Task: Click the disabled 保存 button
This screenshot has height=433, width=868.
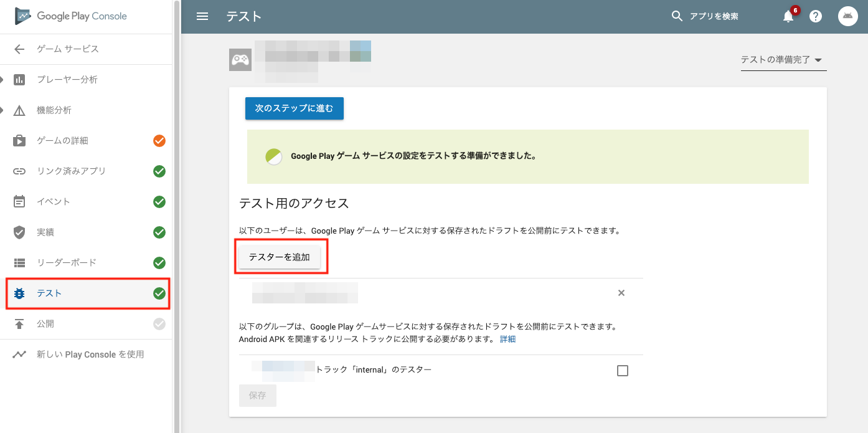Action: pyautogui.click(x=258, y=396)
